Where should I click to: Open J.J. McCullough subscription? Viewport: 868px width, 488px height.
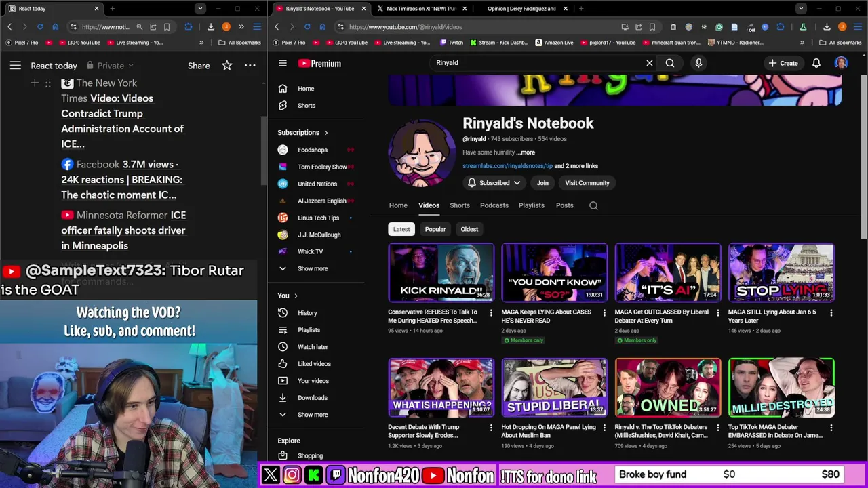(x=319, y=235)
